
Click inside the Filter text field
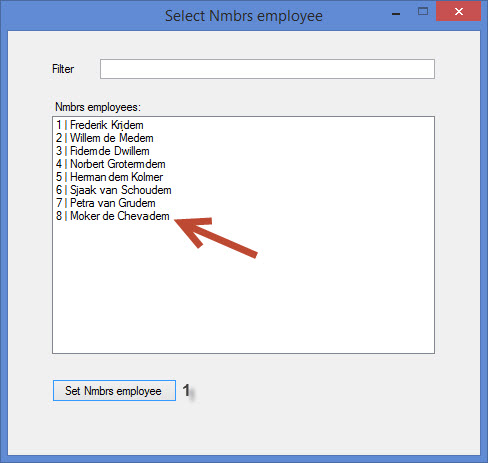coord(267,69)
